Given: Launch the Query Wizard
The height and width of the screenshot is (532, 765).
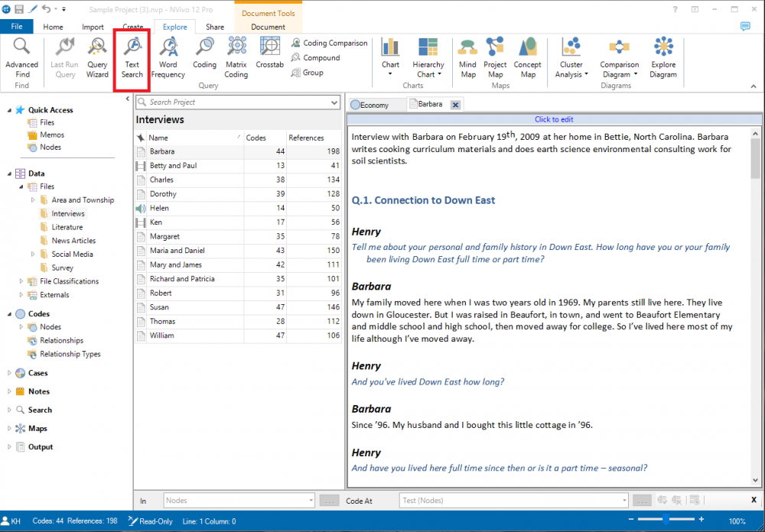Looking at the screenshot, I should tap(97, 59).
